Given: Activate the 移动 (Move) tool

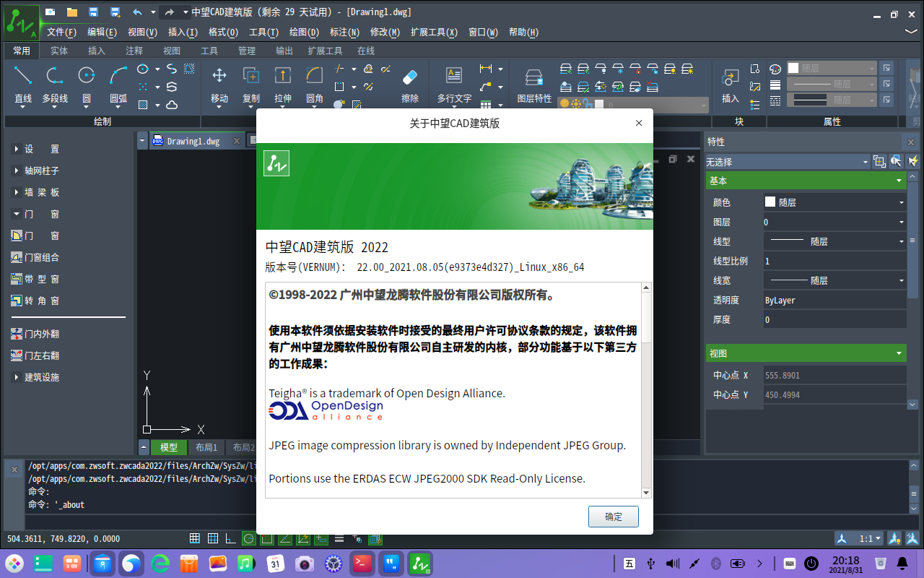Looking at the screenshot, I should [x=219, y=85].
